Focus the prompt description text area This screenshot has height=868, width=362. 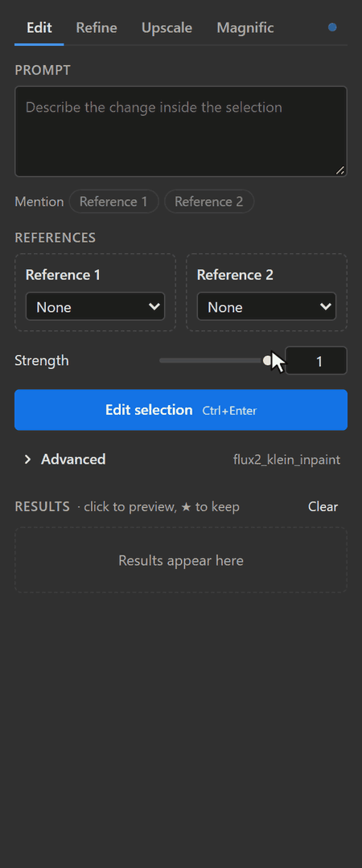pyautogui.click(x=181, y=131)
